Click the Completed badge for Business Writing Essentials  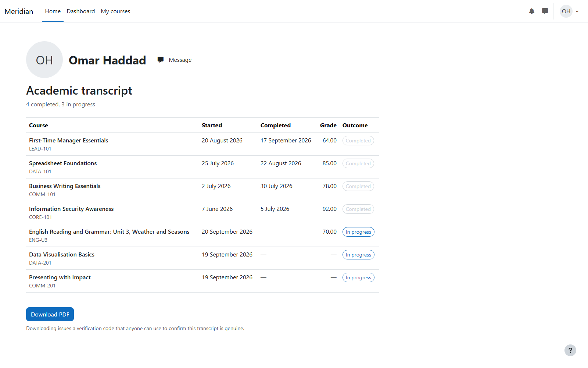(358, 186)
